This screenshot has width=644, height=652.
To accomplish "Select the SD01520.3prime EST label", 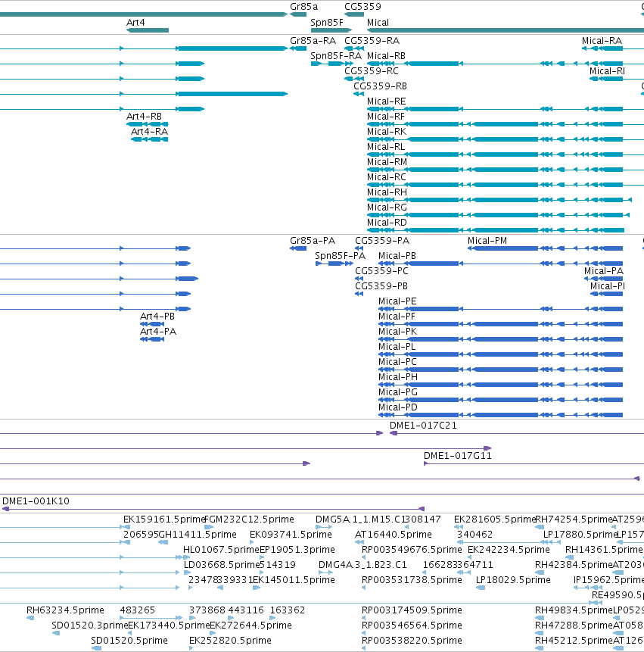I will click(90, 625).
